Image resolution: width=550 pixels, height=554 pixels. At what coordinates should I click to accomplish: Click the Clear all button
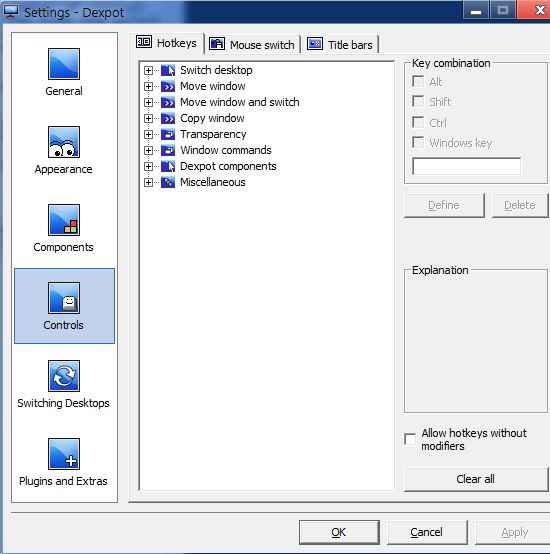click(476, 479)
